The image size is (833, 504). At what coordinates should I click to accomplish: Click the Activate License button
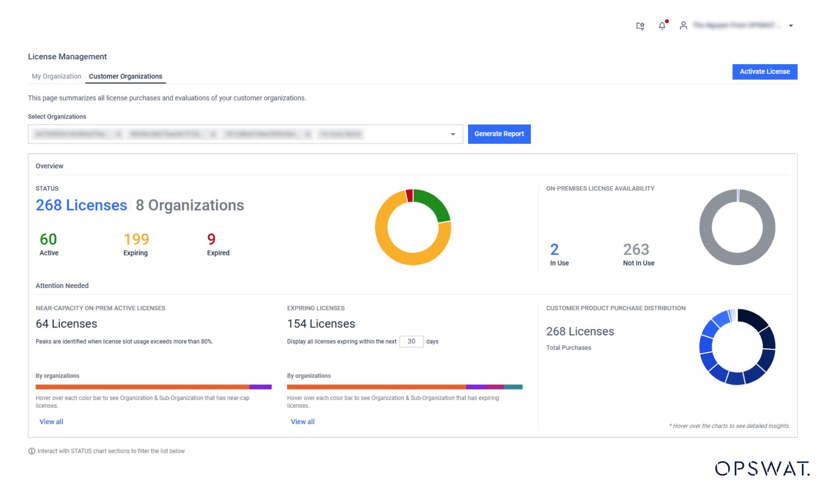(764, 72)
